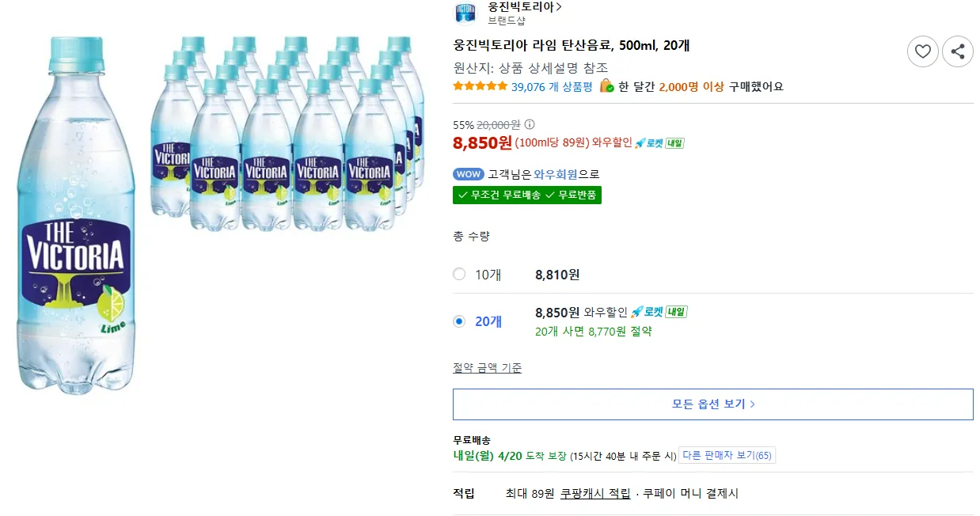
Task: Expand 모든 옵션 보기 options list
Action: point(712,404)
